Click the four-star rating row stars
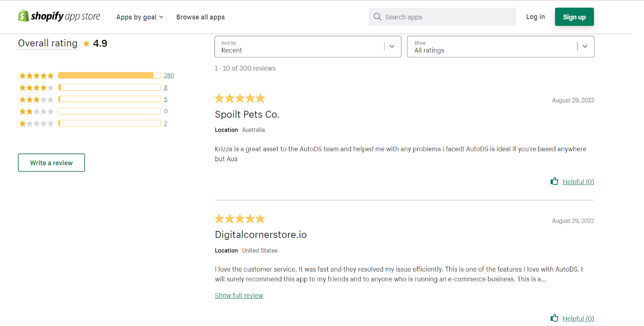The height and width of the screenshot is (326, 644). coord(36,88)
